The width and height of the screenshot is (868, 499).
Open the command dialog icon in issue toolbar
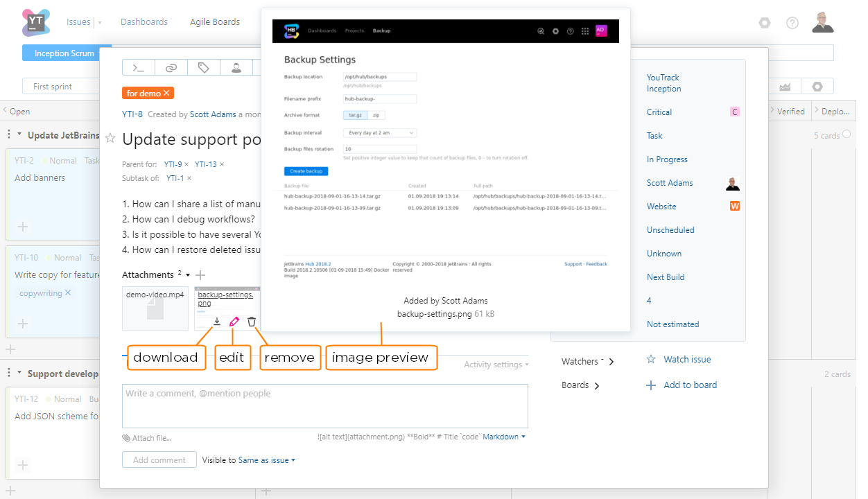pos(139,67)
